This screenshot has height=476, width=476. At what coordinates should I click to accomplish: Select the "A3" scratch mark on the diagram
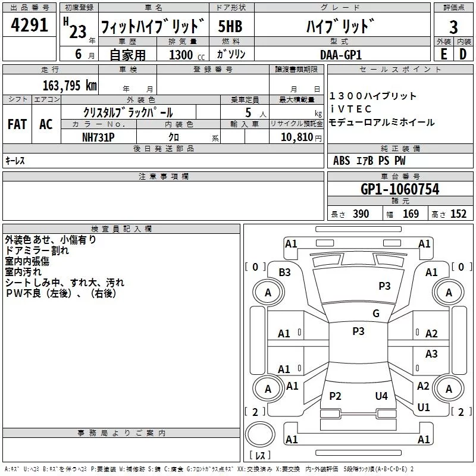(x=431, y=354)
